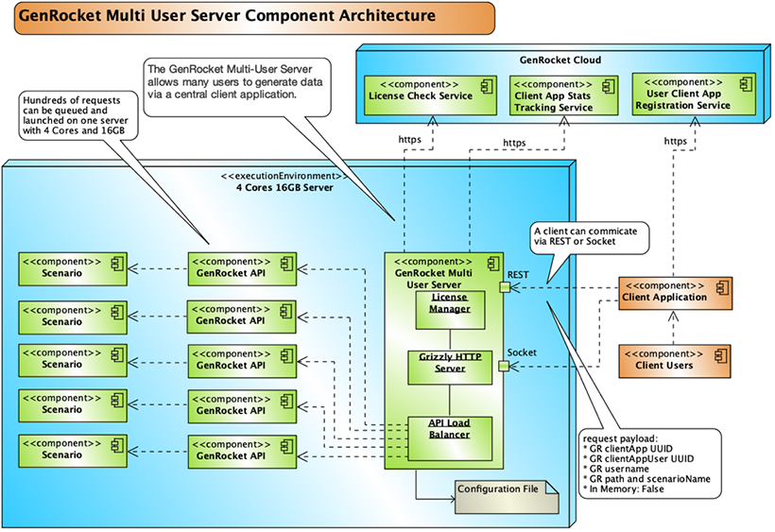The image size is (775, 532).
Task: Select the 'Client Application' label
Action: (664, 298)
